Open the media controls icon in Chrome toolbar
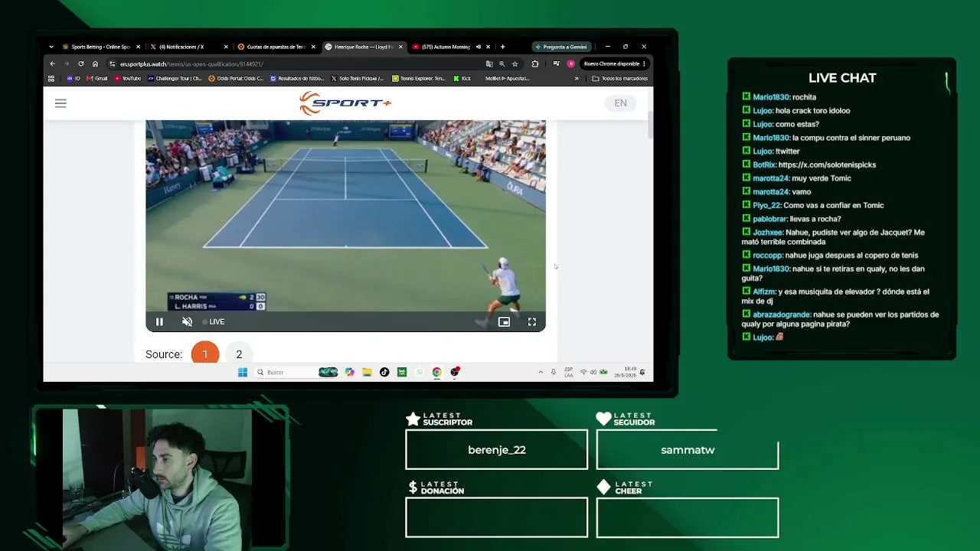 click(x=556, y=64)
